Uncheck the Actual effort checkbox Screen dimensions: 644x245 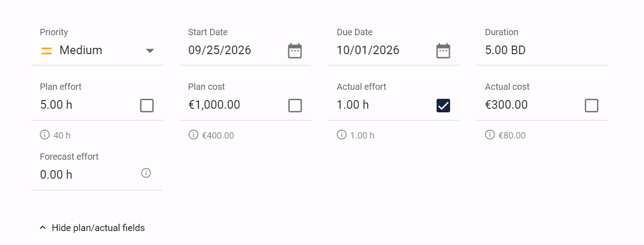[x=443, y=106]
